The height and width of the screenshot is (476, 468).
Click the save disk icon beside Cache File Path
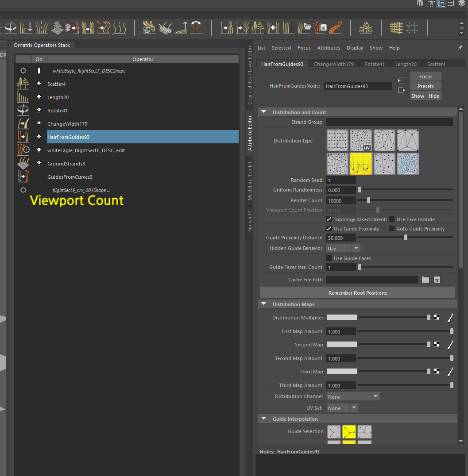tap(437, 280)
